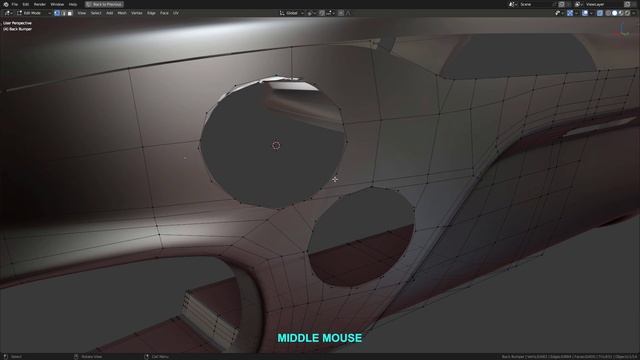
Task: Click the 3D cursor in the viewport
Action: pyautogui.click(x=276, y=145)
